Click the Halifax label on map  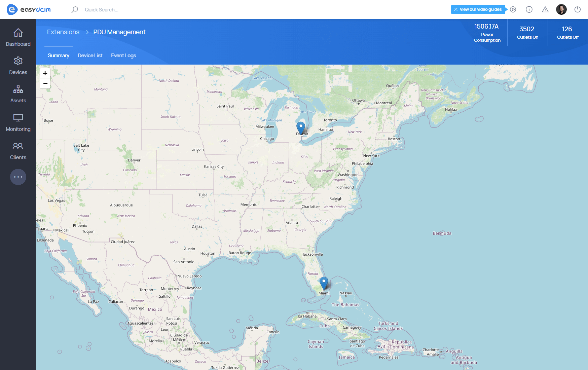(451, 109)
